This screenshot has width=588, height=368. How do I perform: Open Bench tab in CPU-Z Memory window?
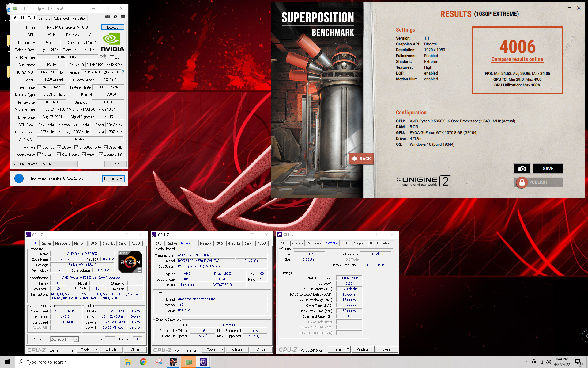(x=374, y=243)
